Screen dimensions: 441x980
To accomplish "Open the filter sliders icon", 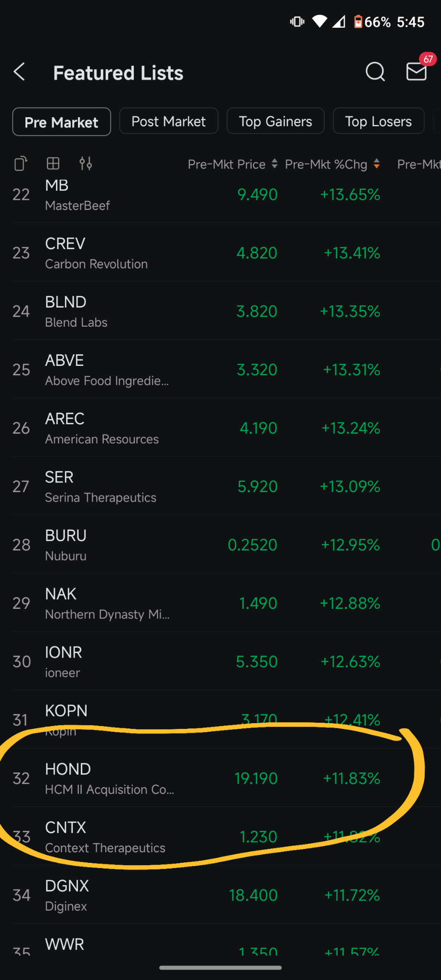I will (x=86, y=164).
